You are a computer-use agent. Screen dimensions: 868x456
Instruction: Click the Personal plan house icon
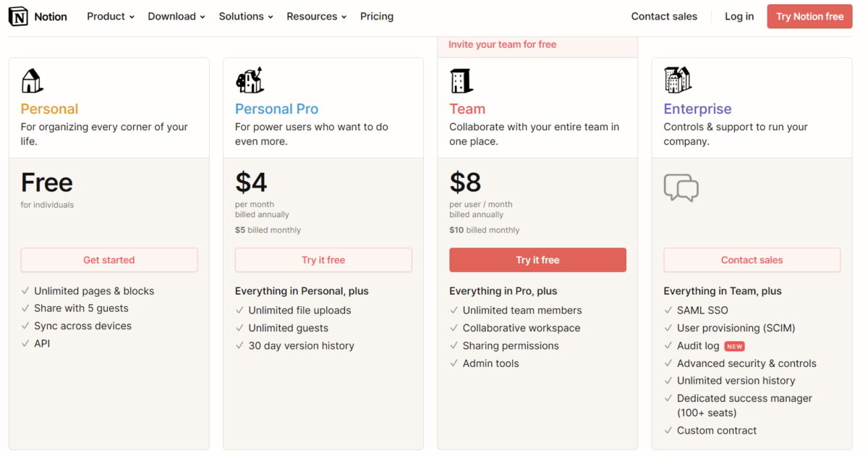tap(32, 80)
